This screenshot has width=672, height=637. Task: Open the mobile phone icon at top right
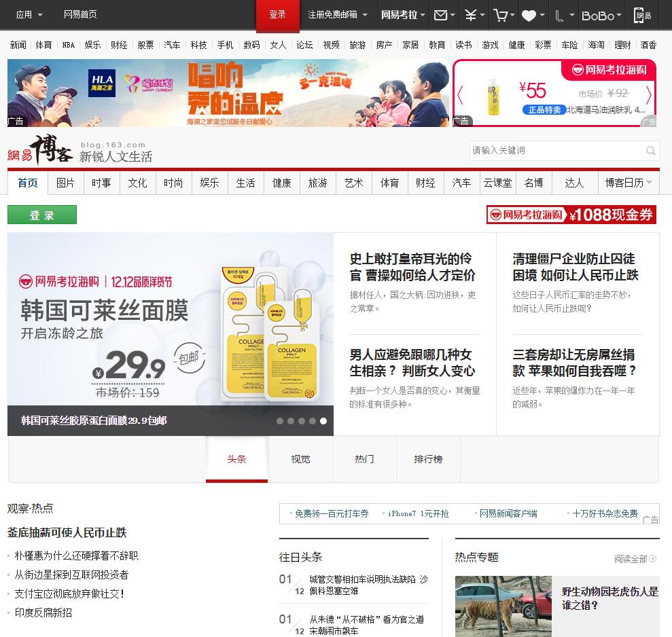coord(642,16)
